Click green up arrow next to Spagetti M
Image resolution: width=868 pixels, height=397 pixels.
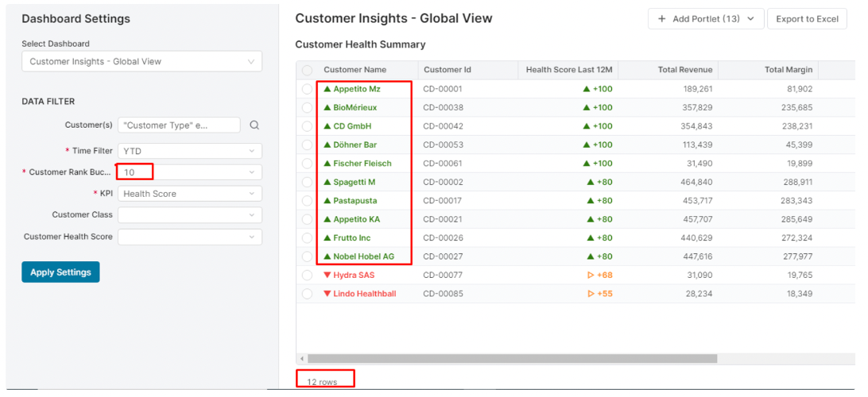tap(327, 182)
